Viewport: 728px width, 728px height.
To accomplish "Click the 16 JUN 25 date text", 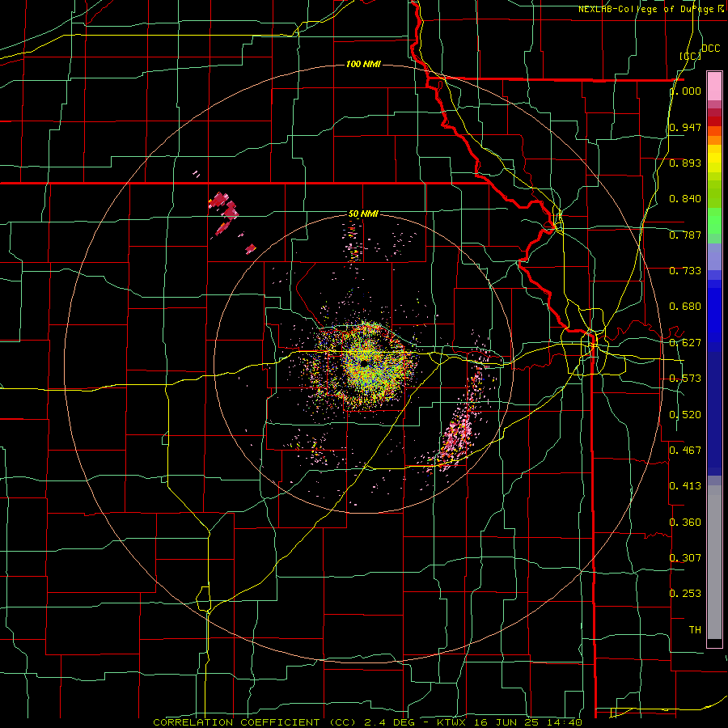I will point(506,722).
